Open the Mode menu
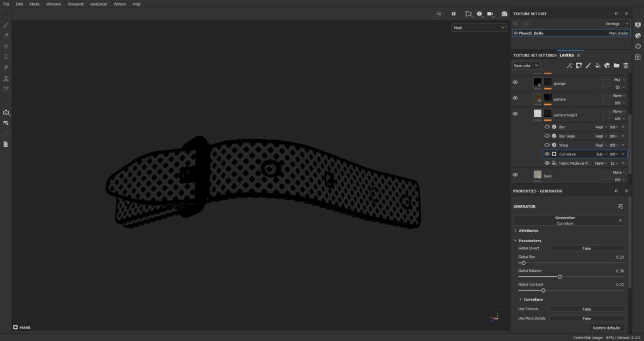 (35, 4)
